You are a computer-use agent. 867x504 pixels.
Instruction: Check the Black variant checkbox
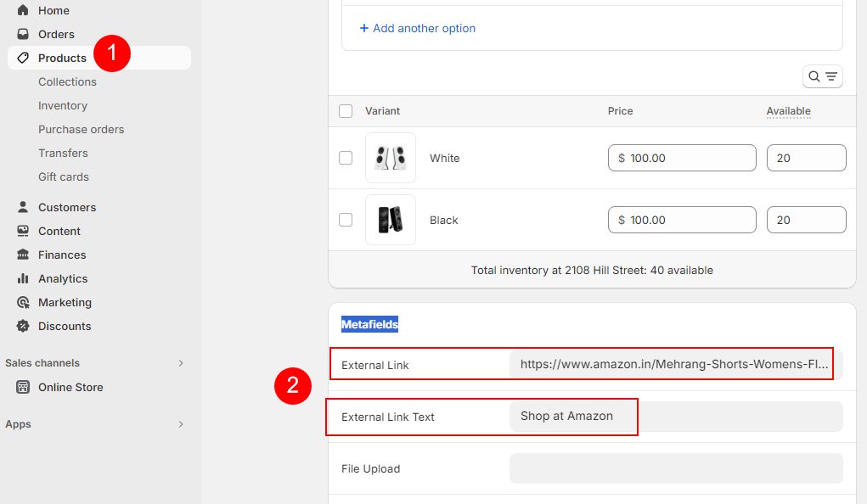346,220
